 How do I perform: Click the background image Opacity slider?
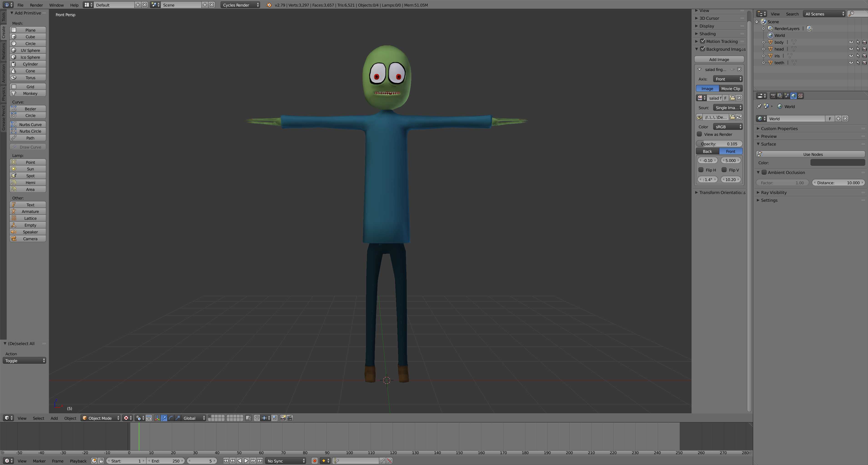coord(719,144)
